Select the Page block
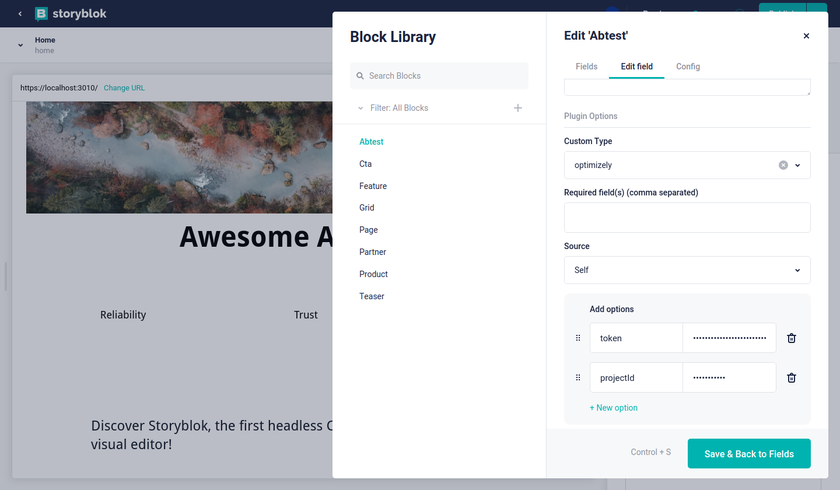840x490 pixels. click(x=368, y=230)
